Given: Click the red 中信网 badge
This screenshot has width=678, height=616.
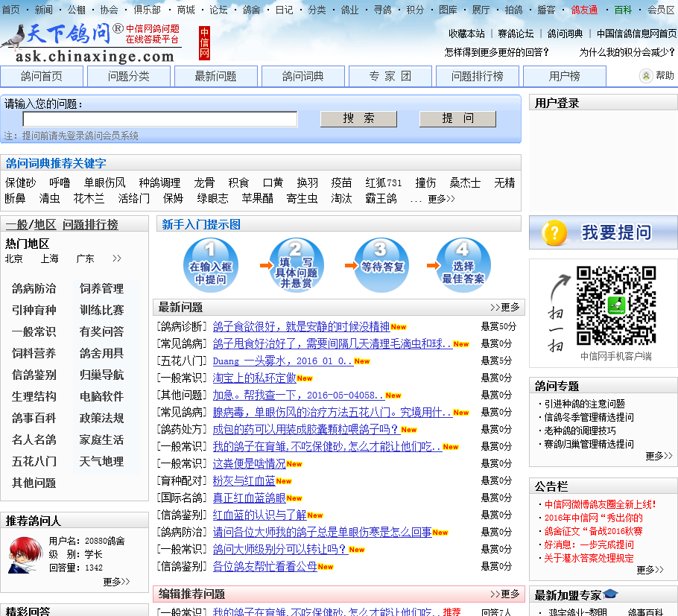Looking at the screenshot, I should point(205,42).
